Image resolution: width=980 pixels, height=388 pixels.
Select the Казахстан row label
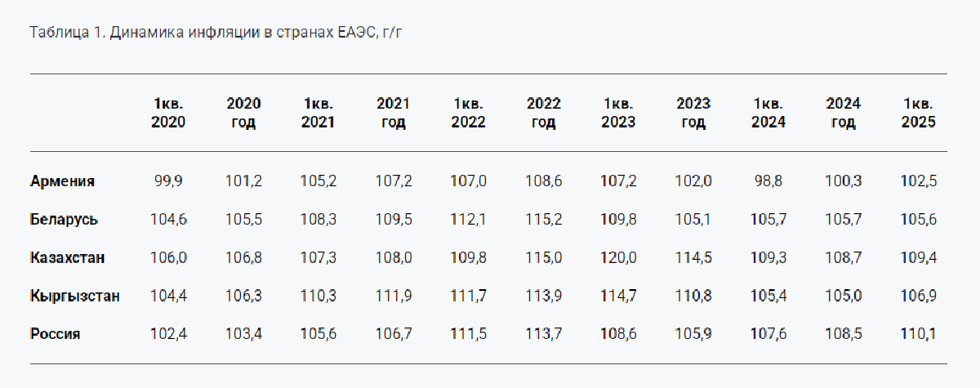(x=67, y=257)
